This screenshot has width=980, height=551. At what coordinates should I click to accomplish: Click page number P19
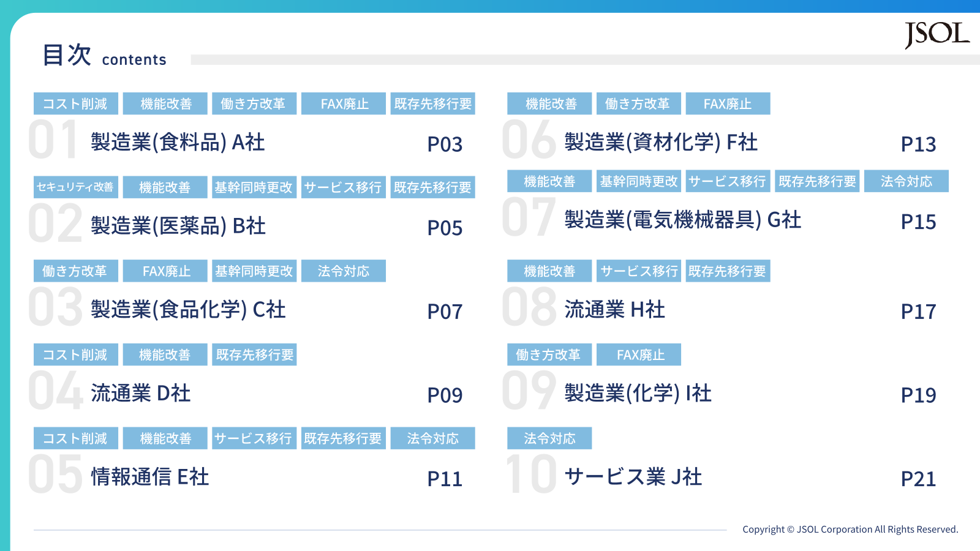click(x=918, y=395)
